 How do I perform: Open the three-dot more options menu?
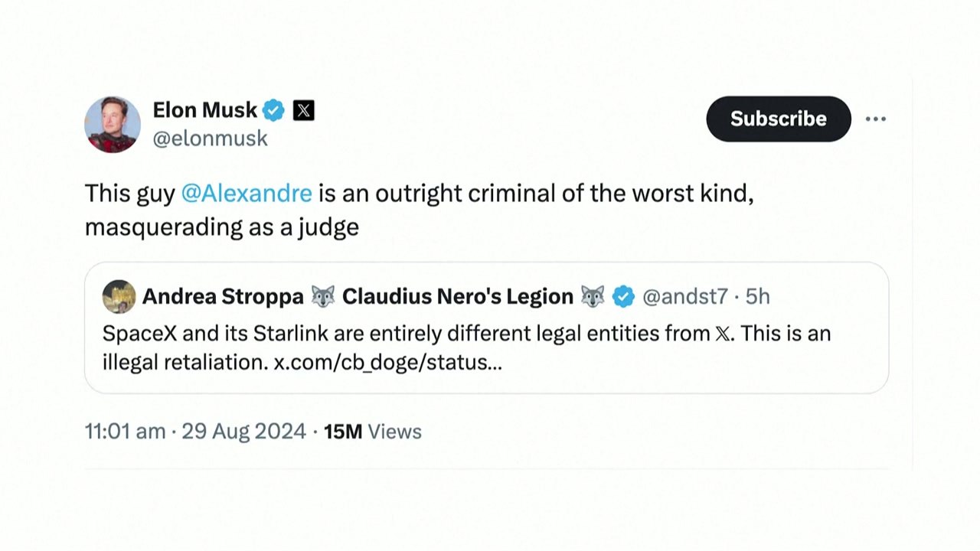click(875, 119)
